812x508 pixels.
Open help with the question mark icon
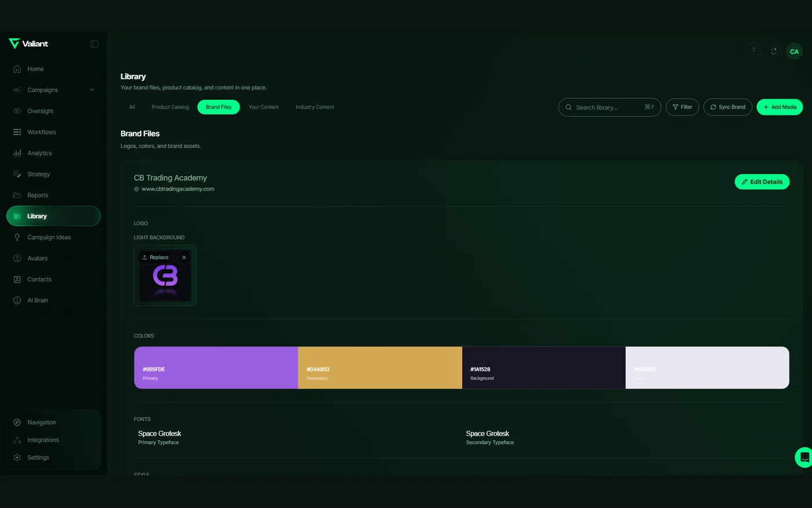(753, 52)
